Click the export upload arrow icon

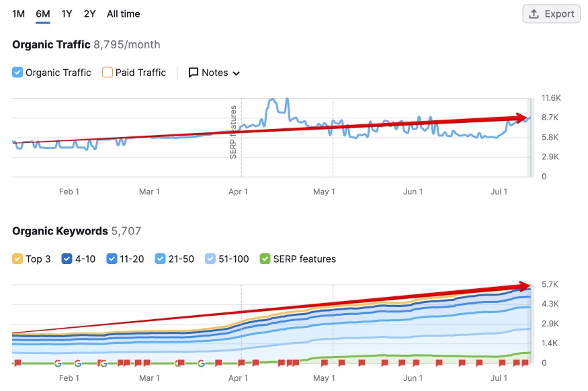click(534, 13)
